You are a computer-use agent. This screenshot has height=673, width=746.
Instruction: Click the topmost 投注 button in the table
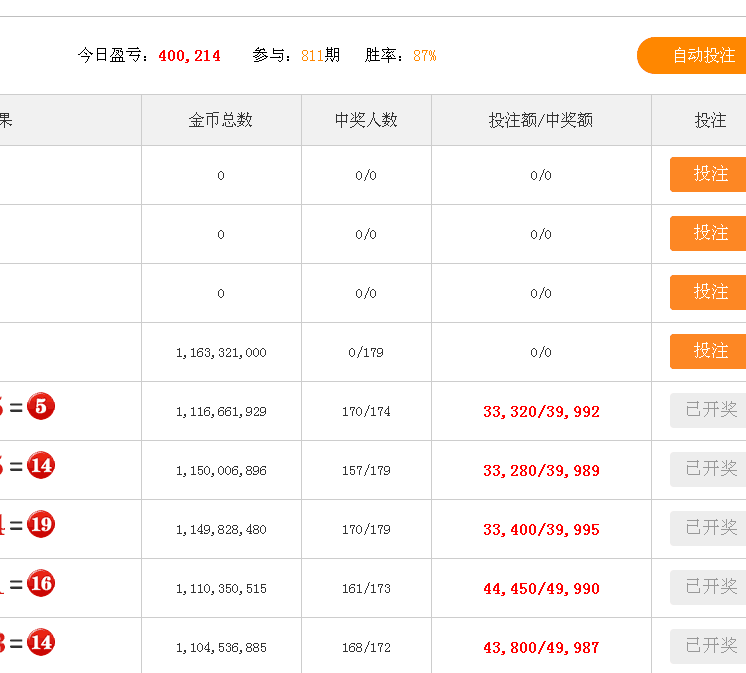709,174
